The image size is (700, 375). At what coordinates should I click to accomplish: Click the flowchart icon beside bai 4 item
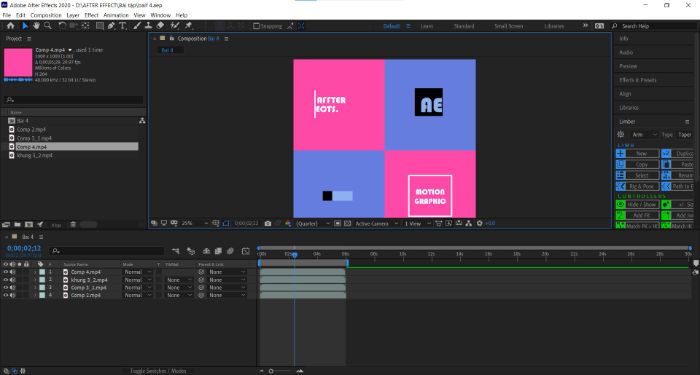point(142,121)
